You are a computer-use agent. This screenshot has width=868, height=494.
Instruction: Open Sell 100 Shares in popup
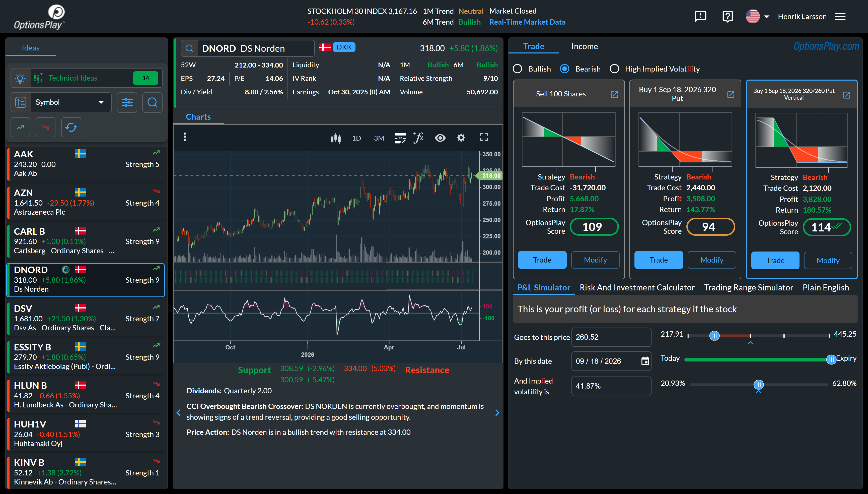pos(614,94)
